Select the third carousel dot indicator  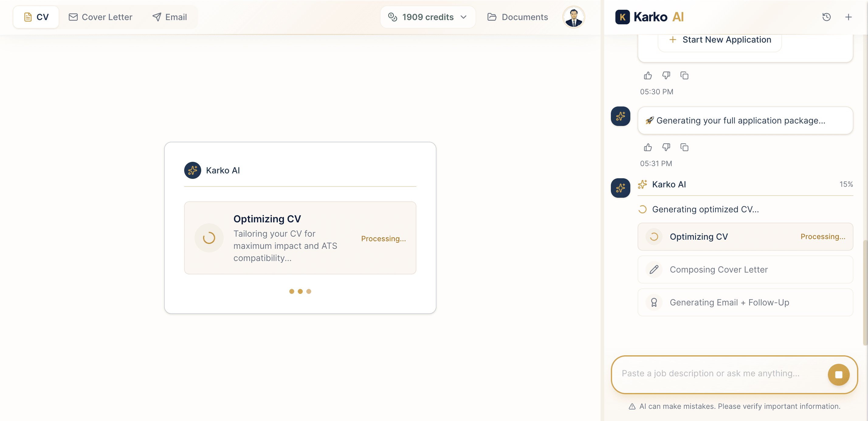(309, 291)
